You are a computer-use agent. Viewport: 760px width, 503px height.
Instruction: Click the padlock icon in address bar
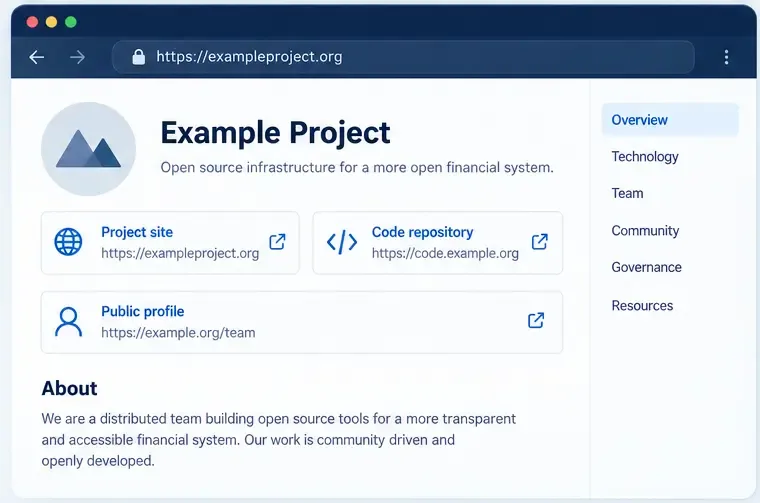pos(139,57)
